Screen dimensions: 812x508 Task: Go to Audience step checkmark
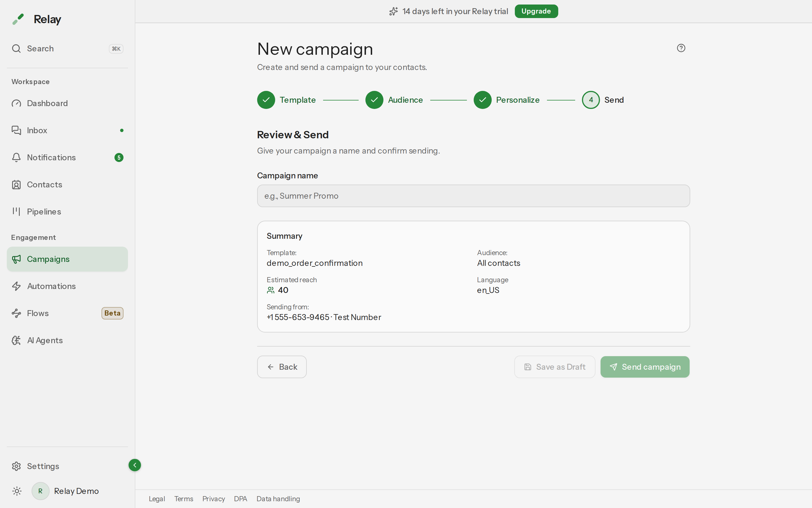tap(374, 100)
